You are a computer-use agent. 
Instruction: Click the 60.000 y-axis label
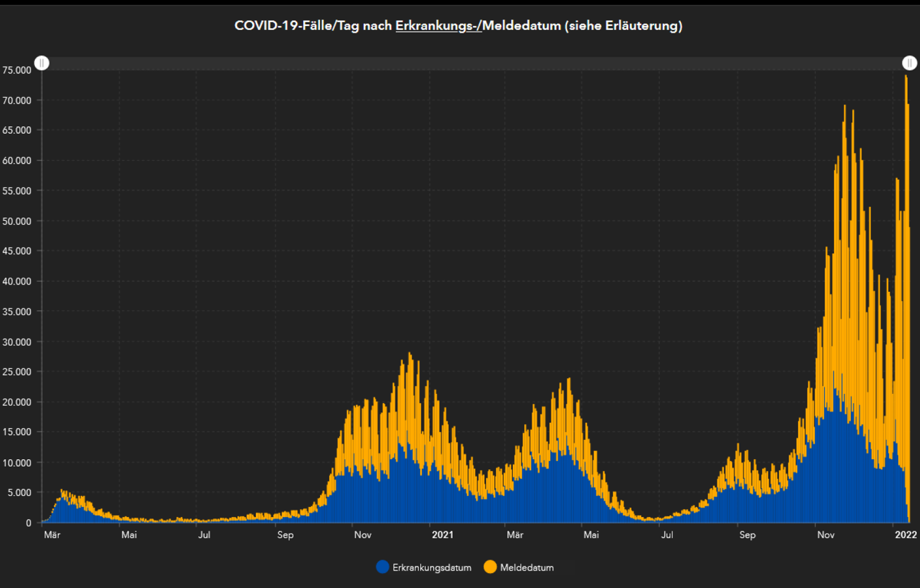coord(17,161)
